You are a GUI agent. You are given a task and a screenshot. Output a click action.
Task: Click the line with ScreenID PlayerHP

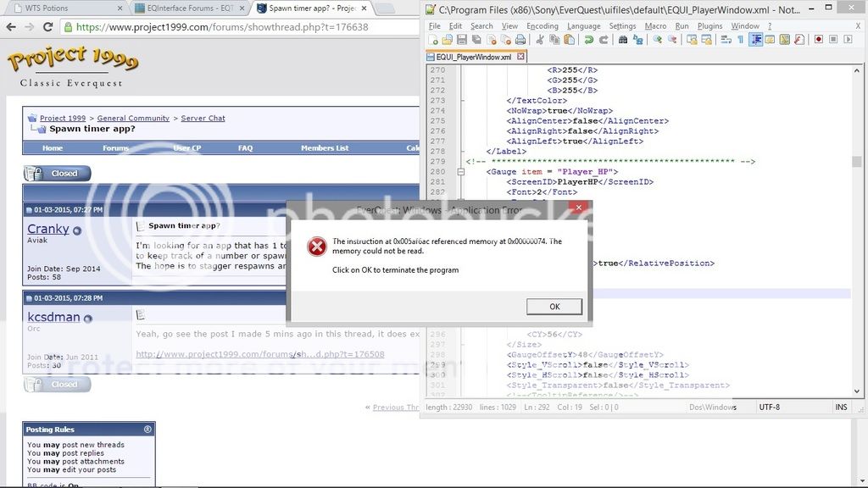tap(580, 182)
